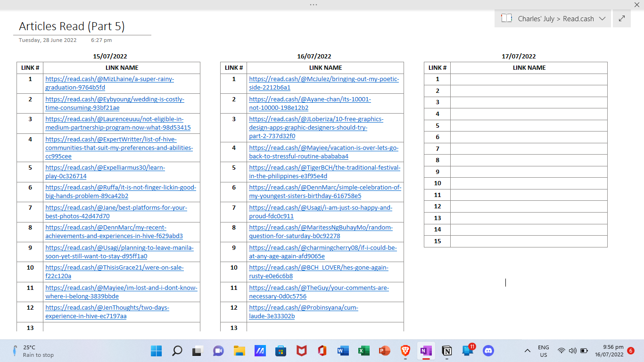Open BCH_LOVER hes-gone-again-rusty link
This screenshot has height=362, width=644.
[319, 271]
